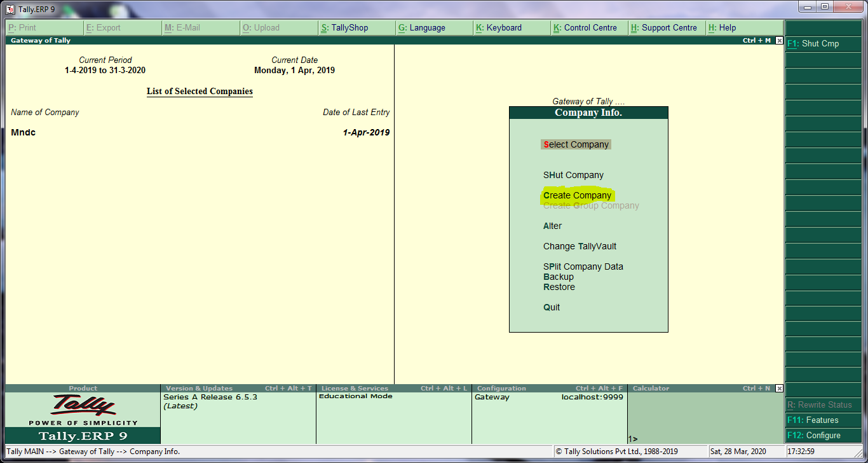The image size is (868, 463).
Task: Click the 17:32:59 status clock
Action: [801, 452]
